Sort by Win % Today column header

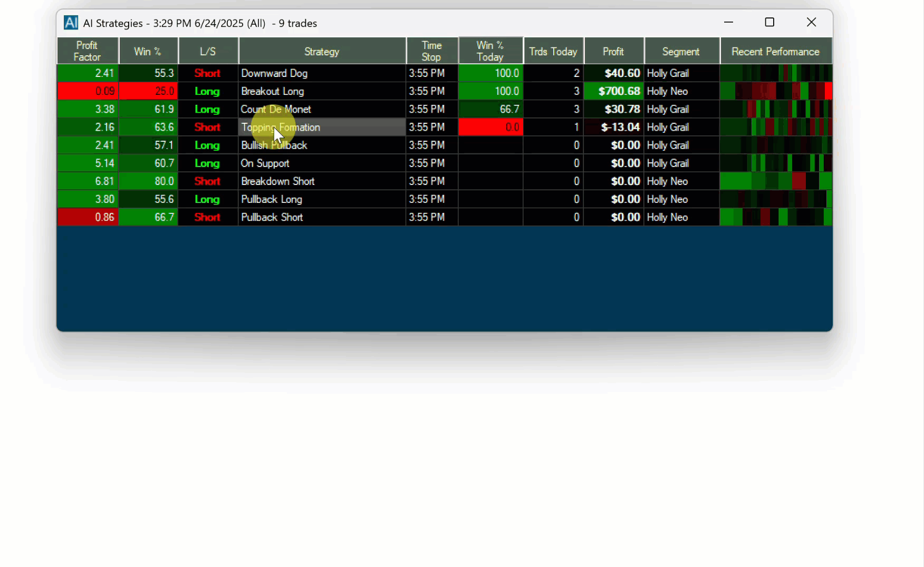coord(490,51)
